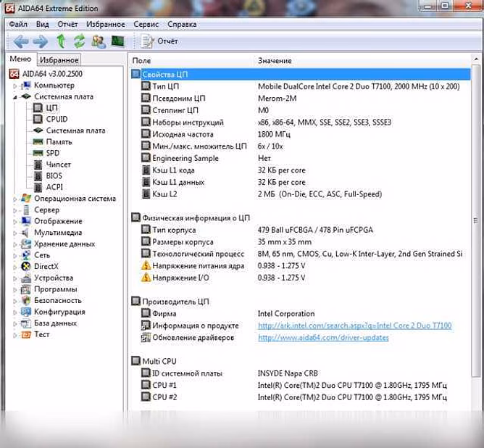484x448 pixels.
Task: Open the aida64.com driver-updates link
Action: [x=323, y=338]
